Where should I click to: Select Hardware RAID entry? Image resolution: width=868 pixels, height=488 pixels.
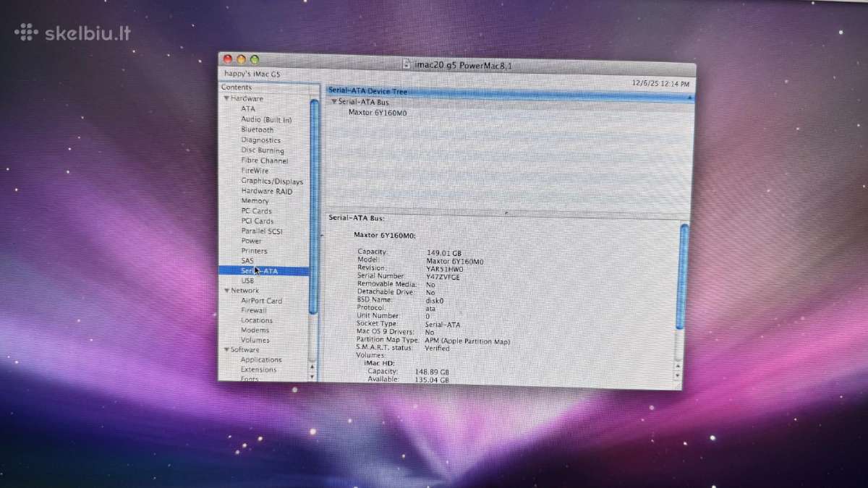click(267, 191)
